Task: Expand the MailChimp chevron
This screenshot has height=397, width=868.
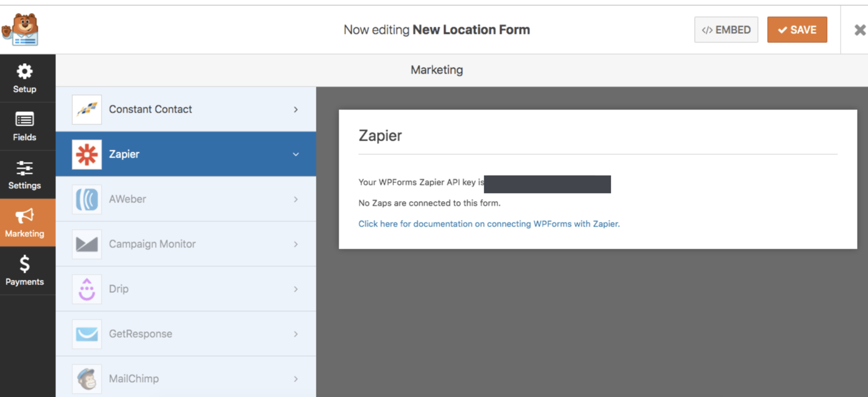Action: [x=296, y=378]
